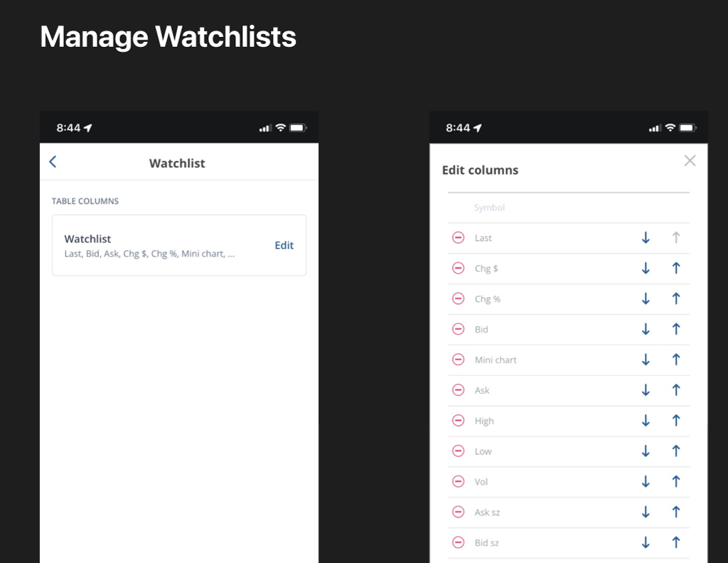The width and height of the screenshot is (728, 563).
Task: Move Ask column down in order
Action: (646, 390)
